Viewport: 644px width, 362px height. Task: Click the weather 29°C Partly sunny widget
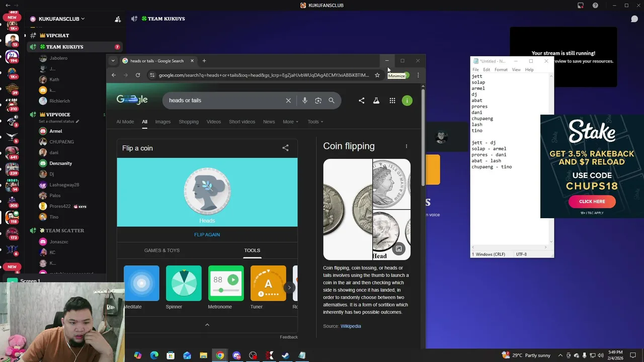click(x=526, y=355)
